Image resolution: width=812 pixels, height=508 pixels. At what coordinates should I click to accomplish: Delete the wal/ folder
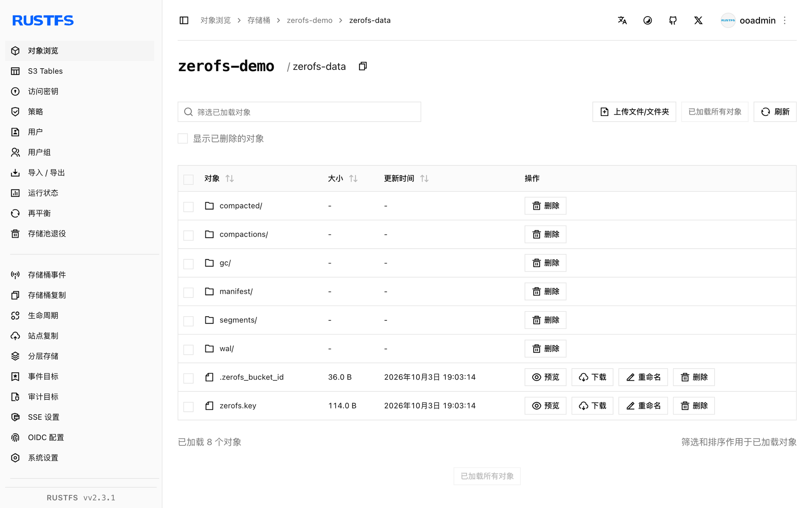tap(545, 349)
